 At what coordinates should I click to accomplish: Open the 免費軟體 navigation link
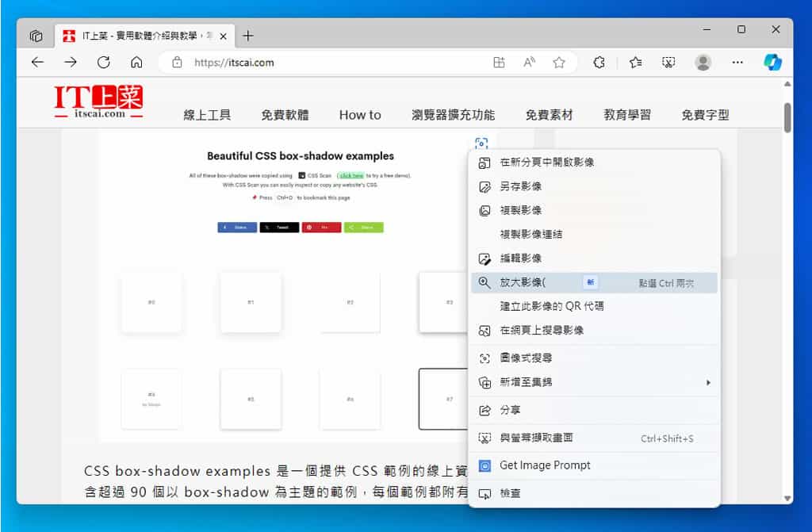[285, 115]
